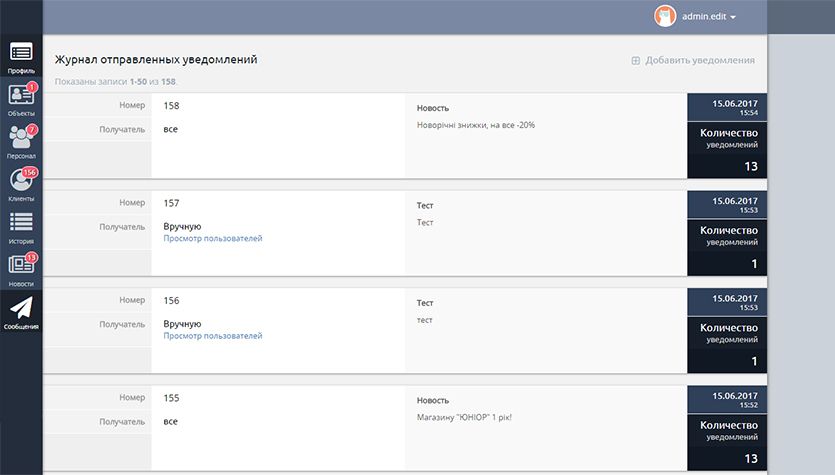Click text Магазину "ЮНІОР" 1 рік!
The image size is (835, 475).
pyautogui.click(x=464, y=417)
